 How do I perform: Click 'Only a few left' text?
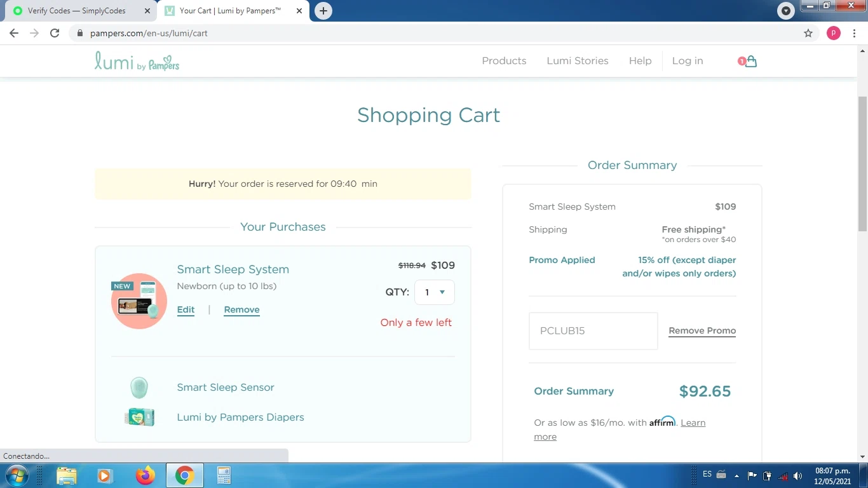(x=416, y=323)
